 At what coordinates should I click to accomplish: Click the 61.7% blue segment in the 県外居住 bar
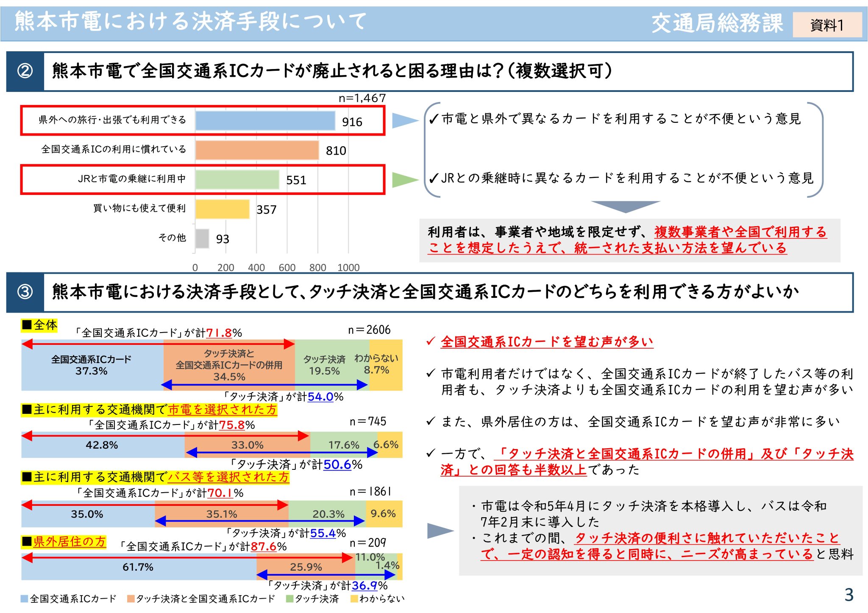tap(138, 567)
